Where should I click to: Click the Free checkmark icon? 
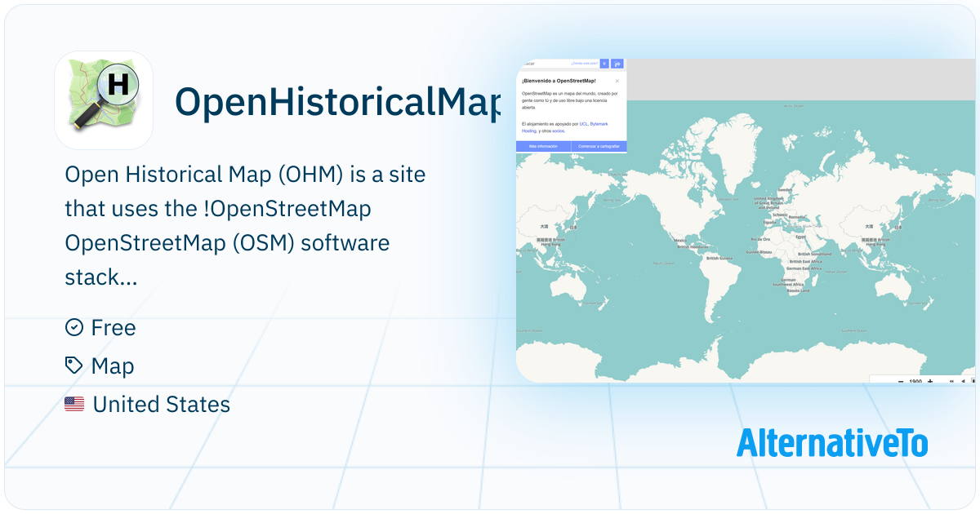tap(74, 328)
